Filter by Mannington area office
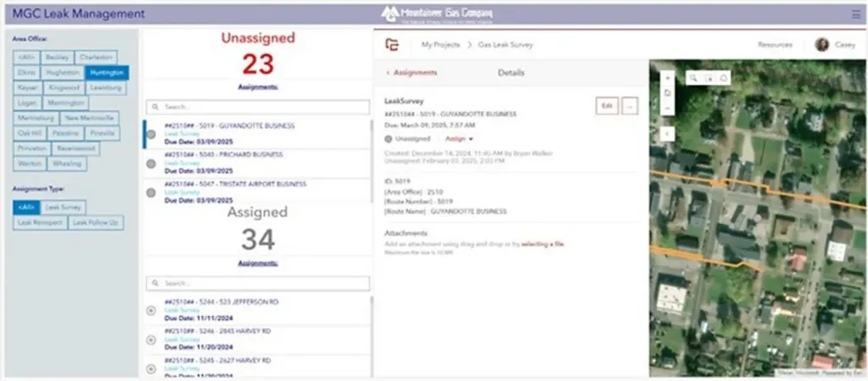 click(65, 103)
